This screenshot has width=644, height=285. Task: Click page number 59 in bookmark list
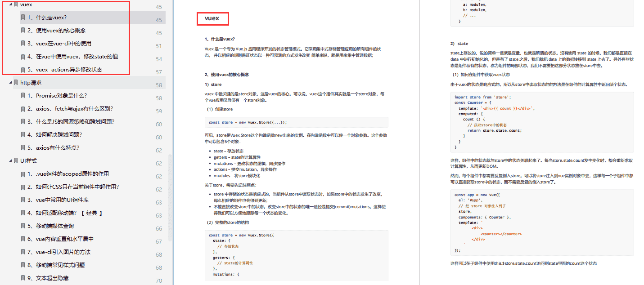coord(159,111)
